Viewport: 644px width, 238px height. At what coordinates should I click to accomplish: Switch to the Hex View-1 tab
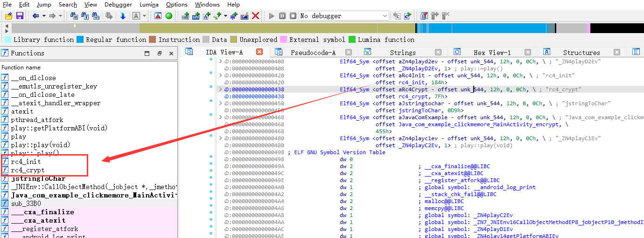(x=492, y=52)
